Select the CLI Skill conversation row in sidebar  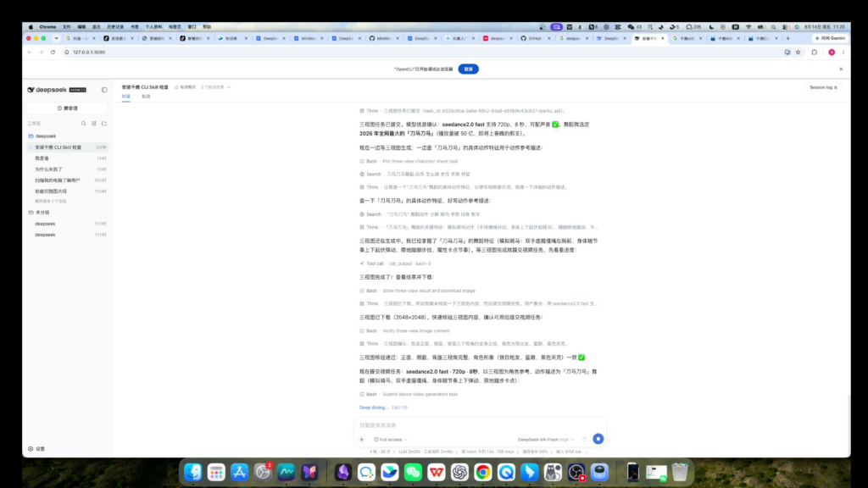pos(68,147)
